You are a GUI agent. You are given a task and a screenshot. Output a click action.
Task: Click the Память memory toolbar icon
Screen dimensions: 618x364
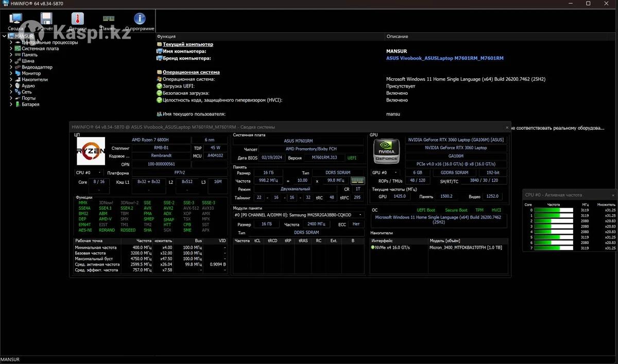[x=108, y=20]
